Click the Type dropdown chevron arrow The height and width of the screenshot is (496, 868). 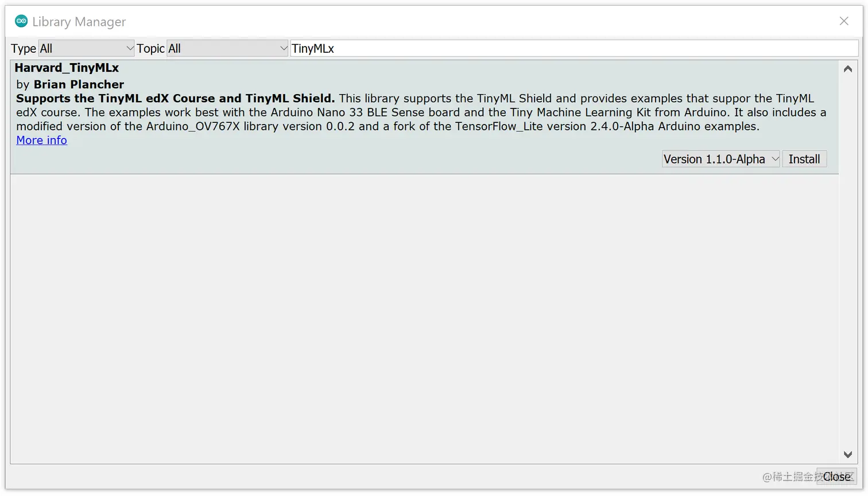click(x=129, y=48)
